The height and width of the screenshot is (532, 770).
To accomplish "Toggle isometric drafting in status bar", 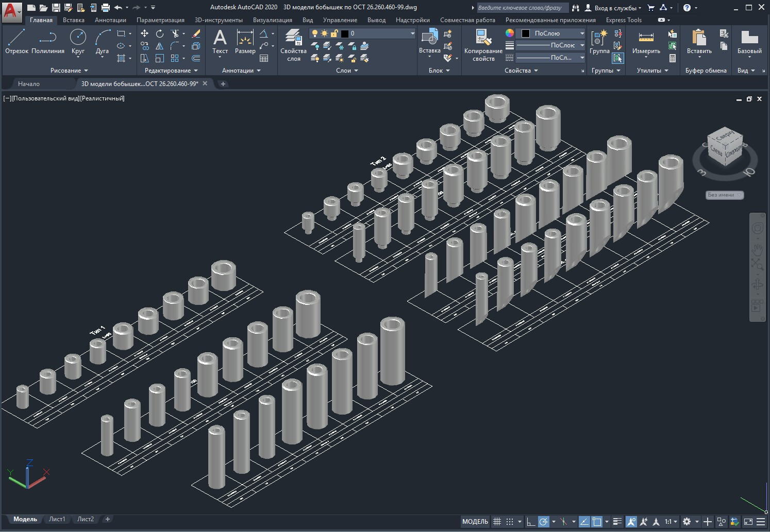I will pyautogui.click(x=564, y=522).
